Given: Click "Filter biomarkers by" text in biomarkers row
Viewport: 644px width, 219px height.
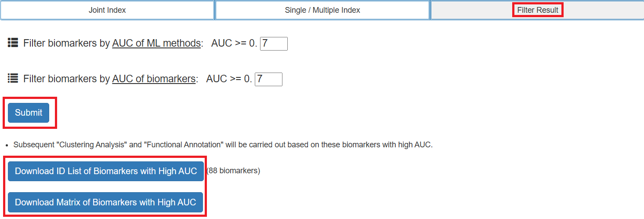Looking at the screenshot, I should tap(66, 79).
